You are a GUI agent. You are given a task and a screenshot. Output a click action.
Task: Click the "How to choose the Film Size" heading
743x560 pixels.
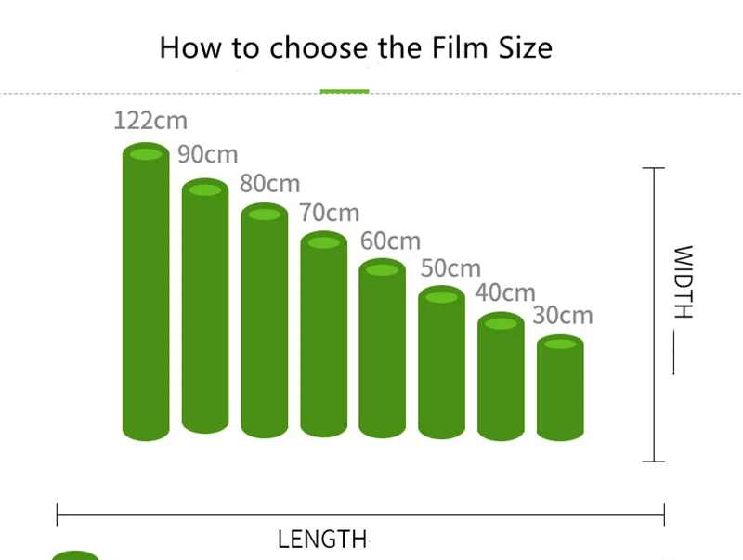click(356, 47)
